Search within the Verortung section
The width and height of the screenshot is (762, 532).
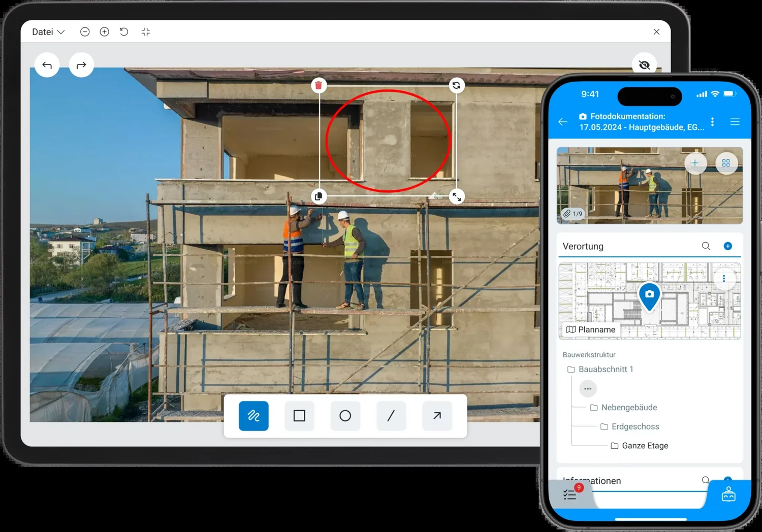click(706, 246)
